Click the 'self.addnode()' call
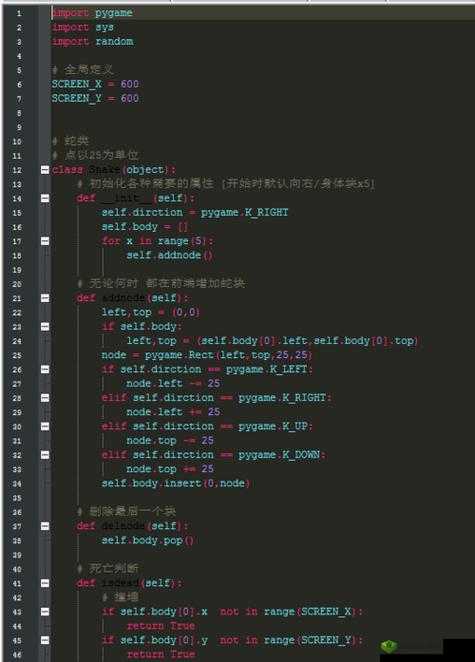This screenshot has width=475, height=662. coord(169,255)
